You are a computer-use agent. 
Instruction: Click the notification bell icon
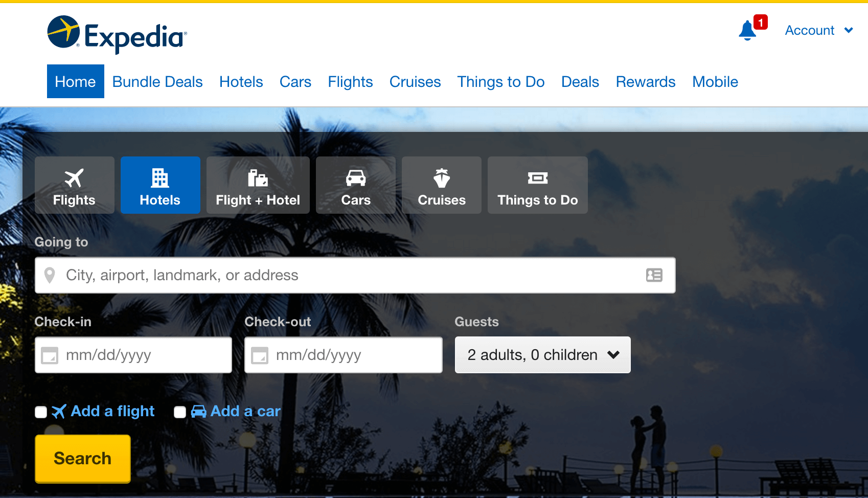747,31
